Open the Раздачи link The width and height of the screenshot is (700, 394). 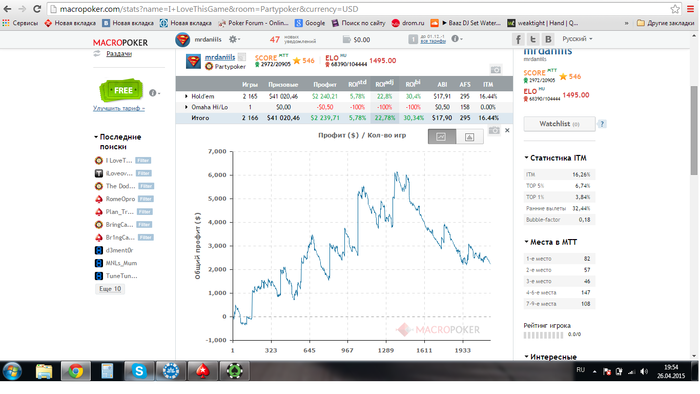point(119,54)
